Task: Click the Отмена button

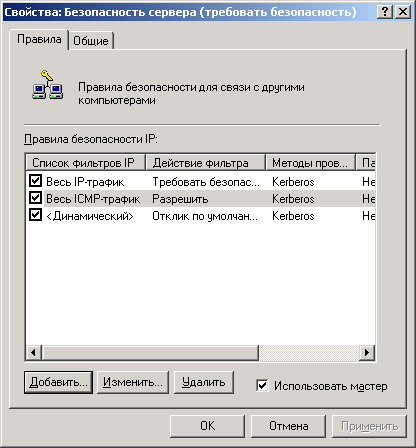Action: (288, 426)
